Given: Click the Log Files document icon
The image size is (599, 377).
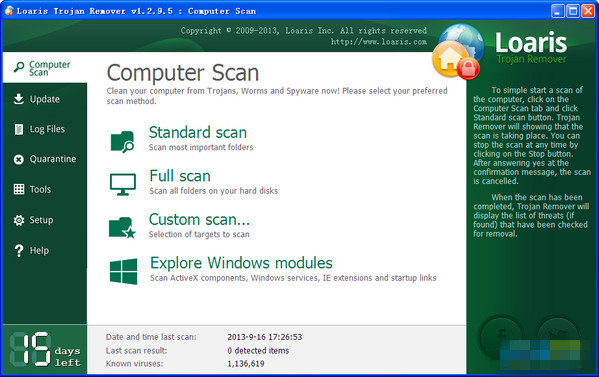Looking at the screenshot, I should tap(18, 129).
